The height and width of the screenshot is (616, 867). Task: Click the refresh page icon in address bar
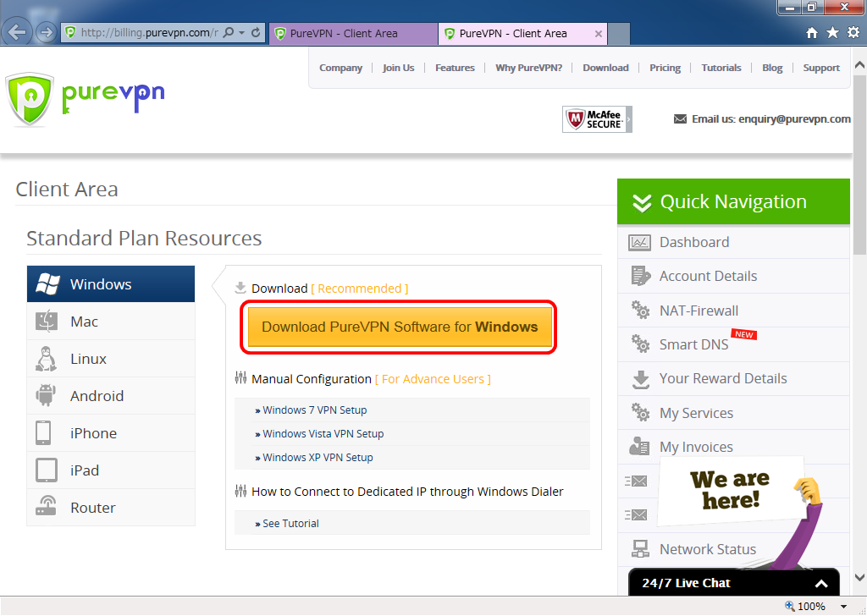coord(256,33)
